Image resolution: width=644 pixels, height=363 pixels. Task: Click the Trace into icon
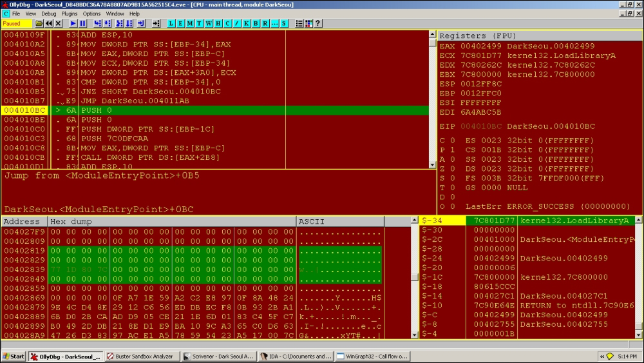point(119,23)
